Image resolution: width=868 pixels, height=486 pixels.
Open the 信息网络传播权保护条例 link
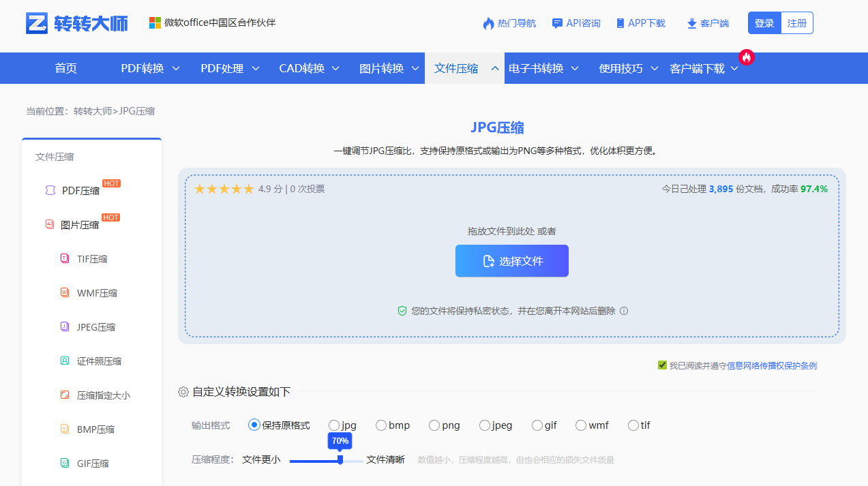point(772,365)
